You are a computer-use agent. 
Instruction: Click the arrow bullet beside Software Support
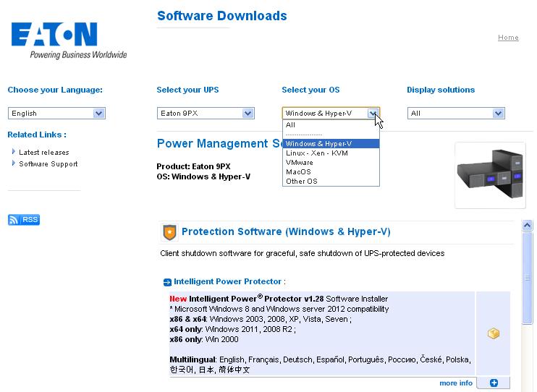[x=13, y=163]
